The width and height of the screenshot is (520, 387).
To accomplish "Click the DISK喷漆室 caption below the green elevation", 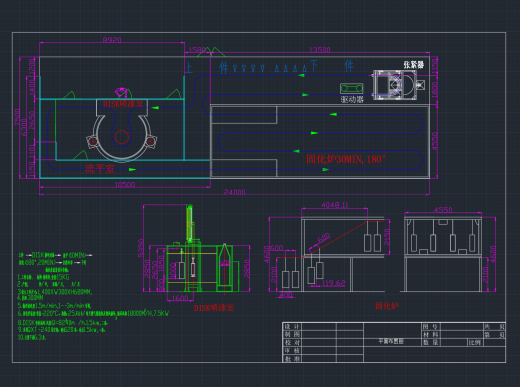I will [x=214, y=308].
